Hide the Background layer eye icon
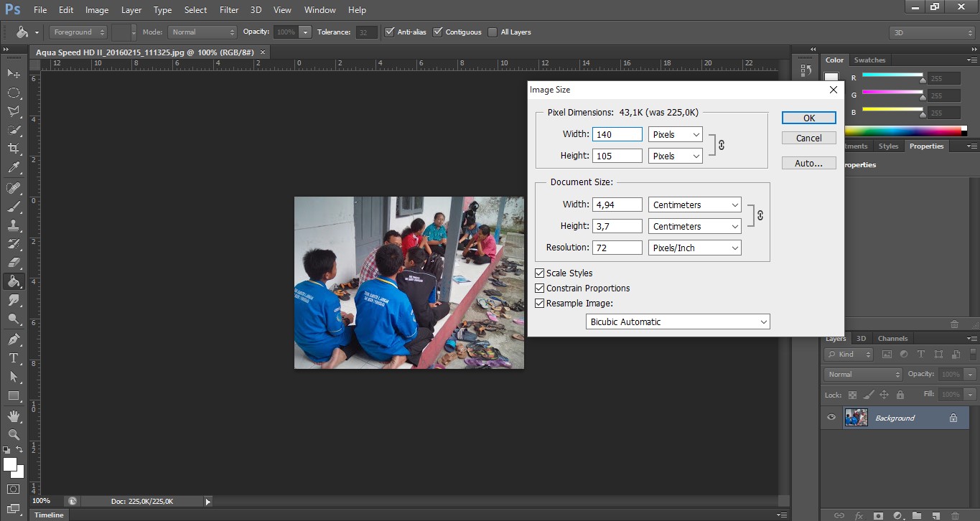Screen dimensions: 980x521 pos(831,418)
